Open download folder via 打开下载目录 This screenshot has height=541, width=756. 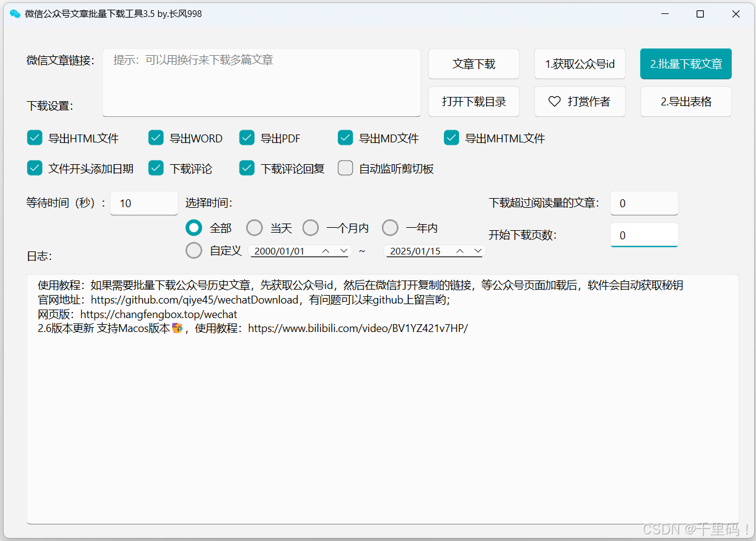point(473,102)
